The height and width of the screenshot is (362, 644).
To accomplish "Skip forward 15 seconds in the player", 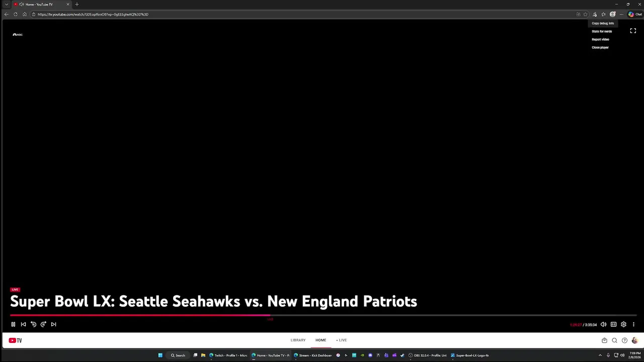I will [43, 324].
